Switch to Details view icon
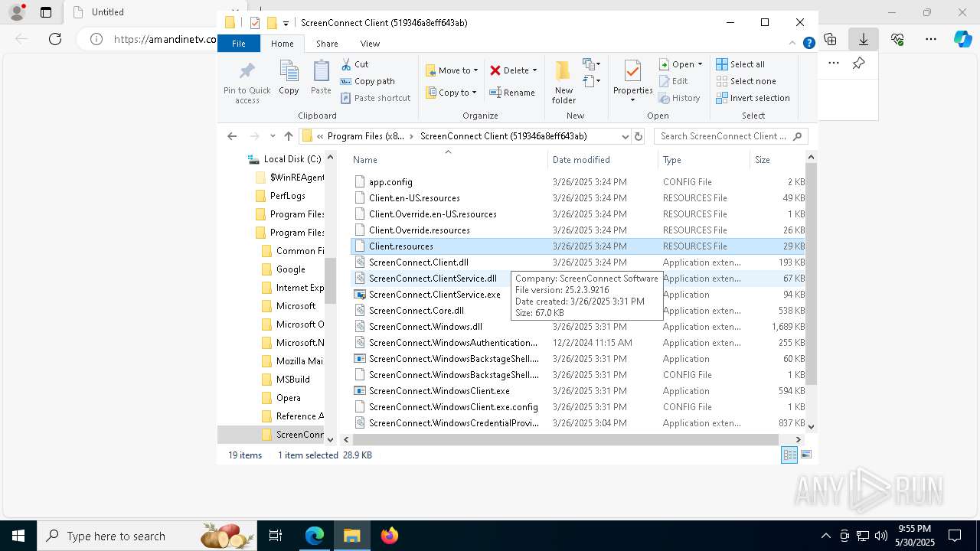 coord(789,455)
